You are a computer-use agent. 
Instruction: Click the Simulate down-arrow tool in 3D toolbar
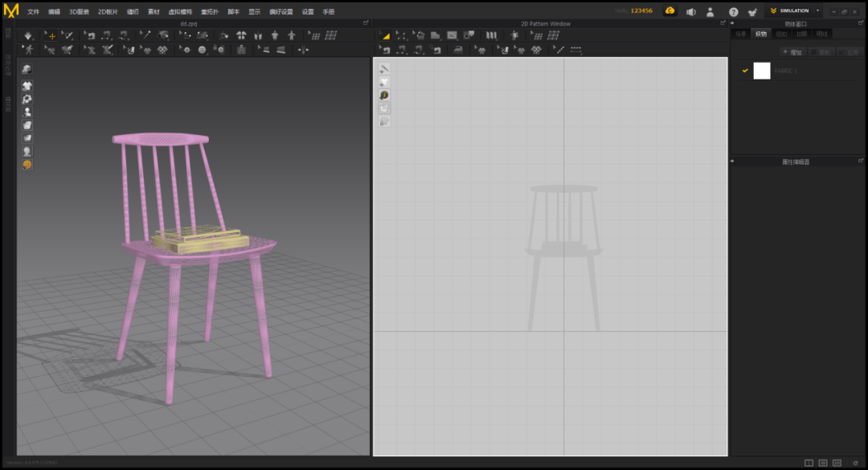[x=28, y=35]
